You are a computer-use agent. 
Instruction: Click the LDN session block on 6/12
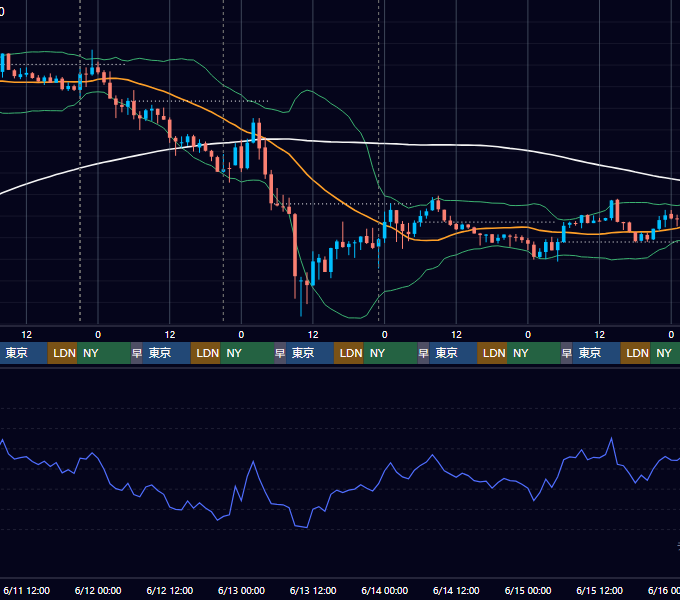tap(206, 353)
